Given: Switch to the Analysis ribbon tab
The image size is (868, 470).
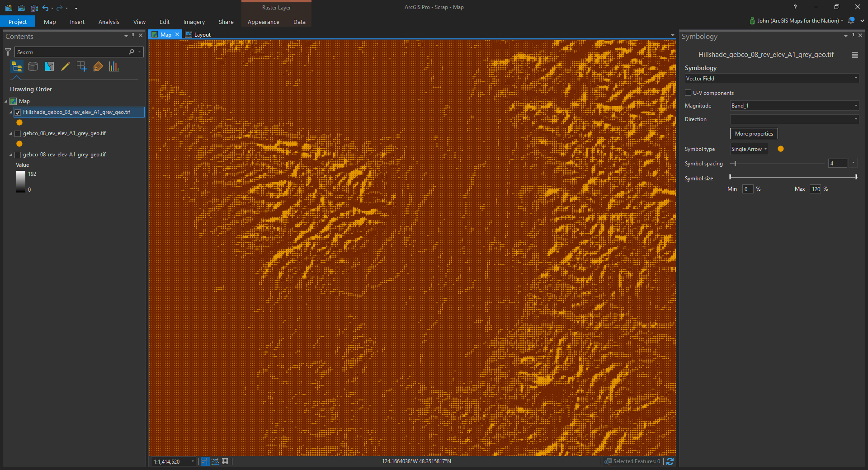Looking at the screenshot, I should pos(109,22).
